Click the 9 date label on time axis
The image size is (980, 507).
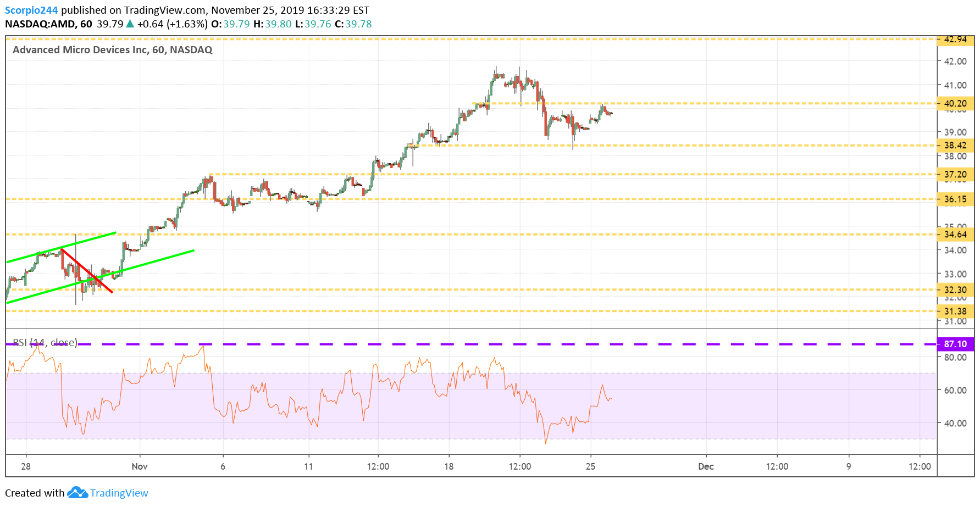(849, 466)
